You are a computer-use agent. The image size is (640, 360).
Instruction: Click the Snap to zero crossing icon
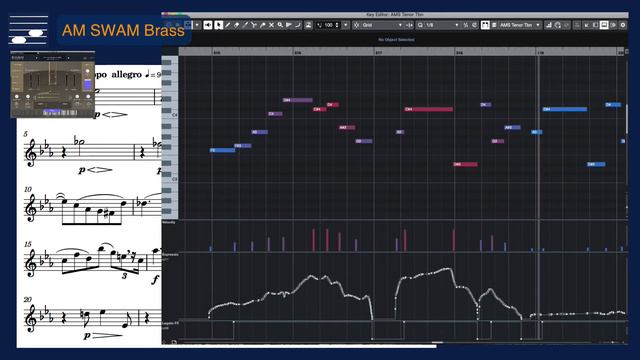[x=409, y=25]
